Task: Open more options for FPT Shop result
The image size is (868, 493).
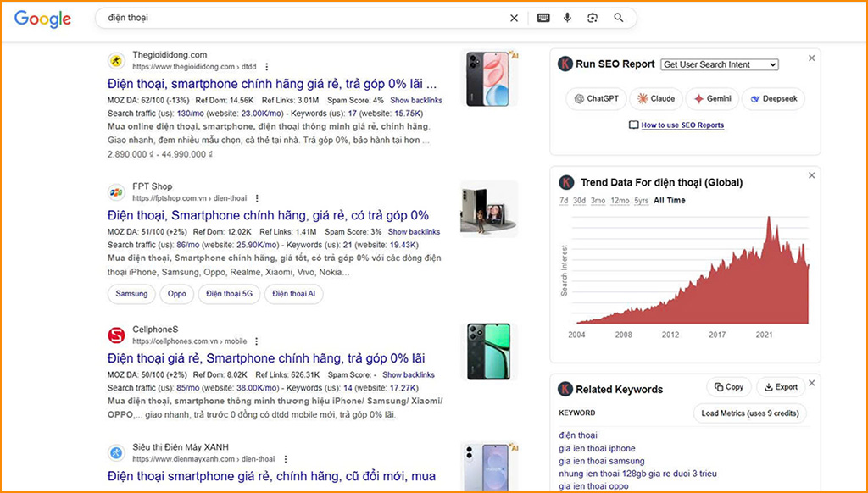Action: pyautogui.click(x=257, y=198)
